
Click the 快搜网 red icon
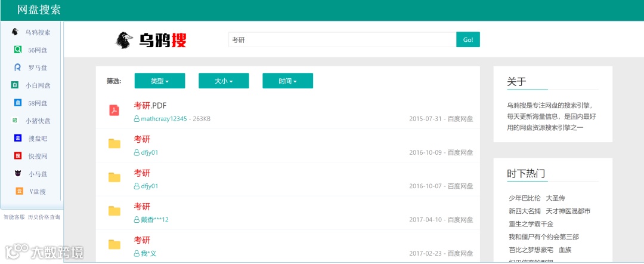click(18, 156)
